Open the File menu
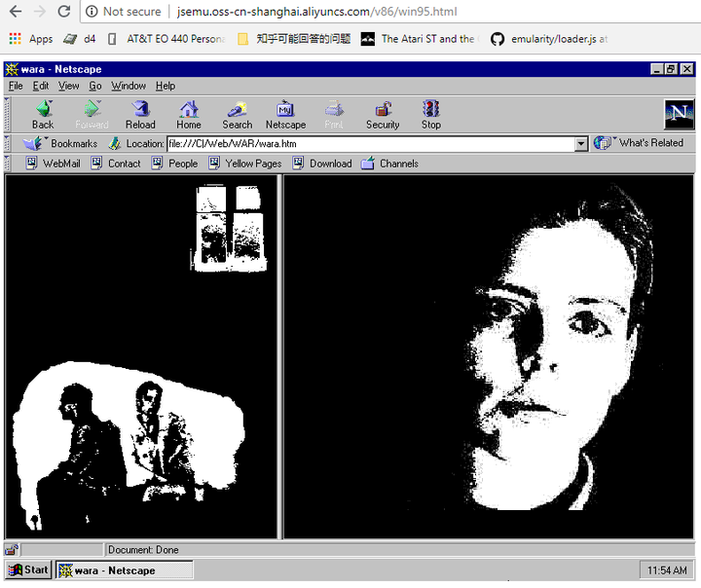 pos(16,86)
